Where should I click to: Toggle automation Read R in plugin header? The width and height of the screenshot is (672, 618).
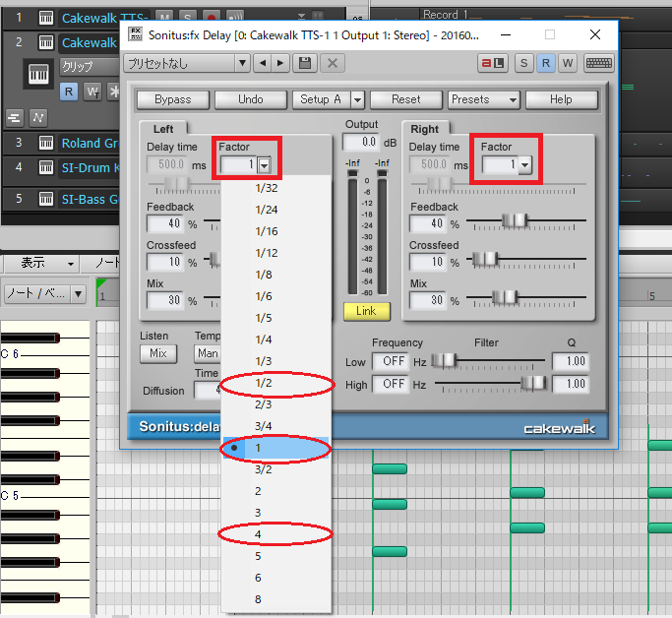pos(546,63)
